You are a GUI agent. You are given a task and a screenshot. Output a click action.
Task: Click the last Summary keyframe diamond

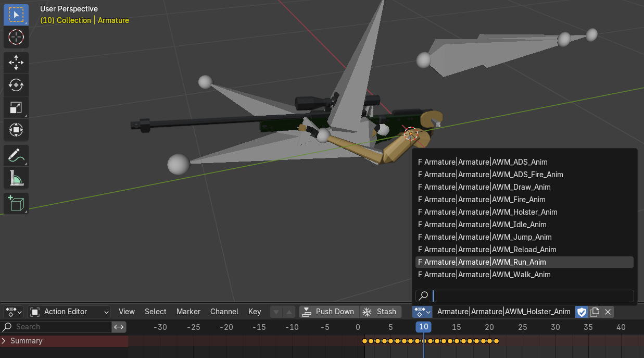(496, 341)
